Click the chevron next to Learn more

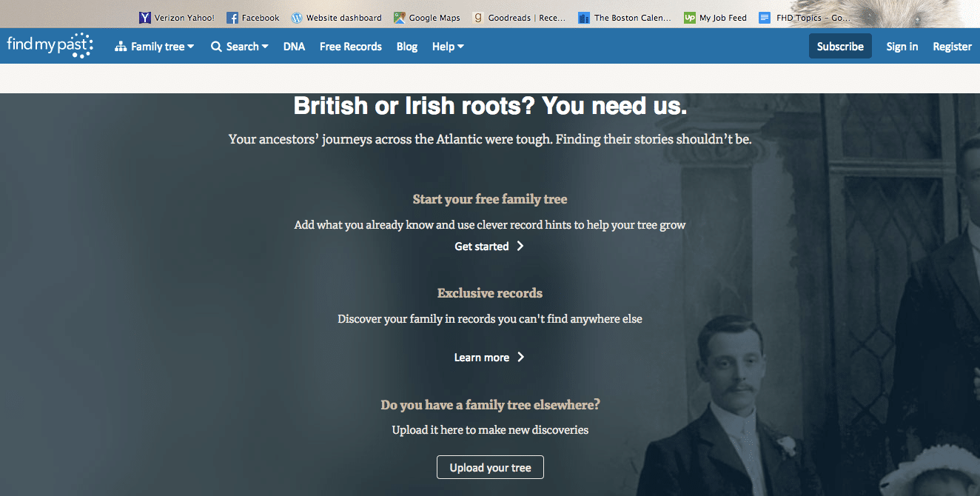[520, 357]
